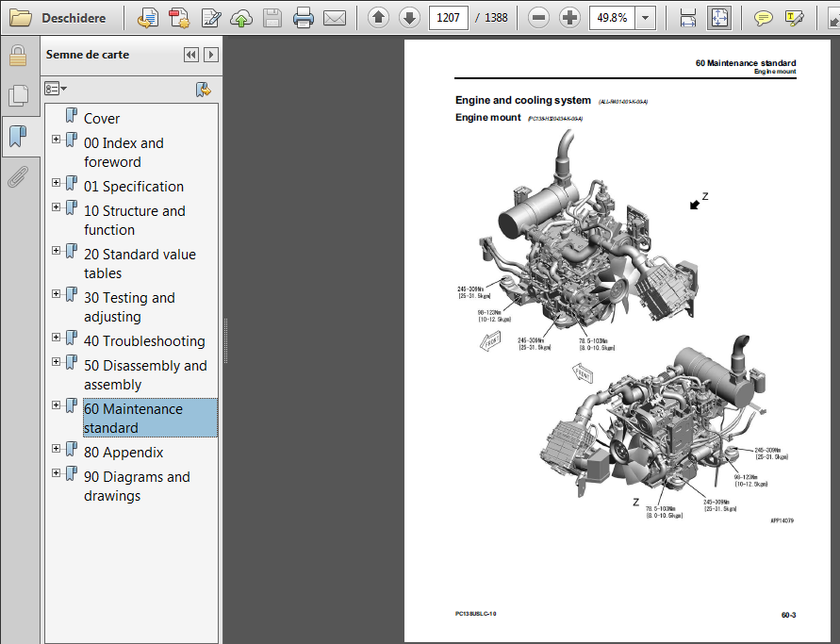
Task: Click the print icon in toolbar
Action: click(303, 17)
